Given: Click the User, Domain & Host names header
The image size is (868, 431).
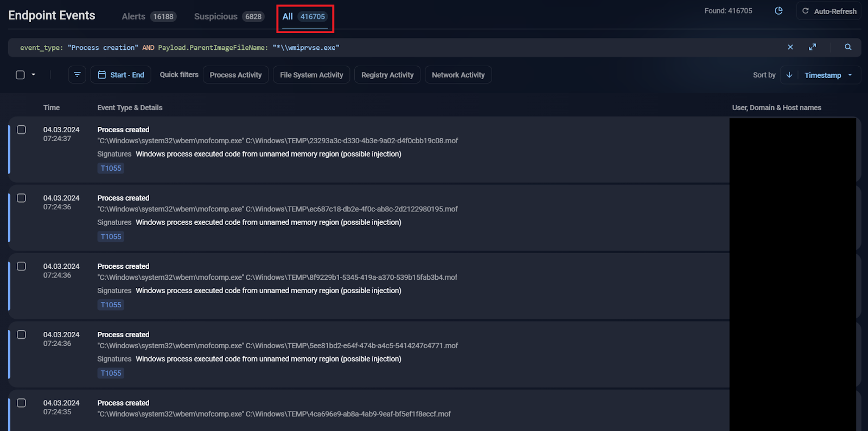Looking at the screenshot, I should pos(776,107).
